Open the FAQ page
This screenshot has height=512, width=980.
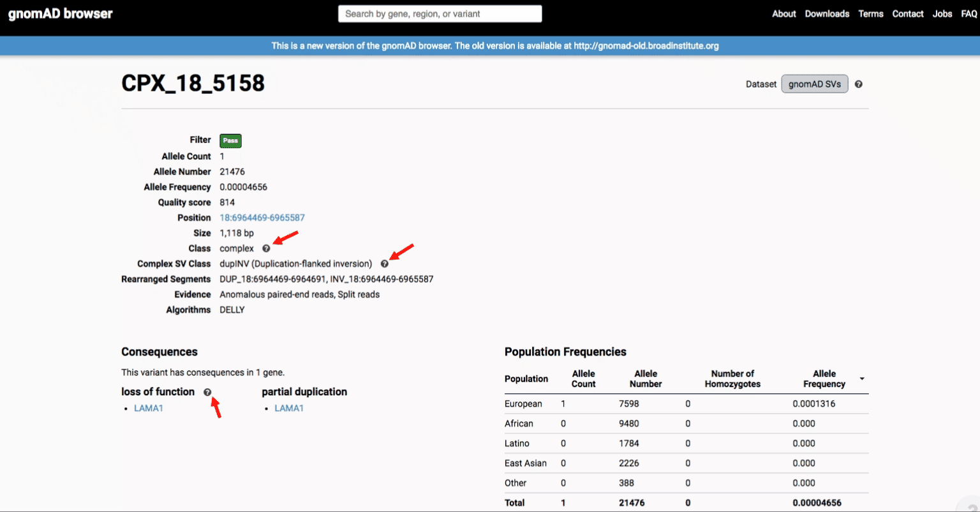[x=969, y=13]
